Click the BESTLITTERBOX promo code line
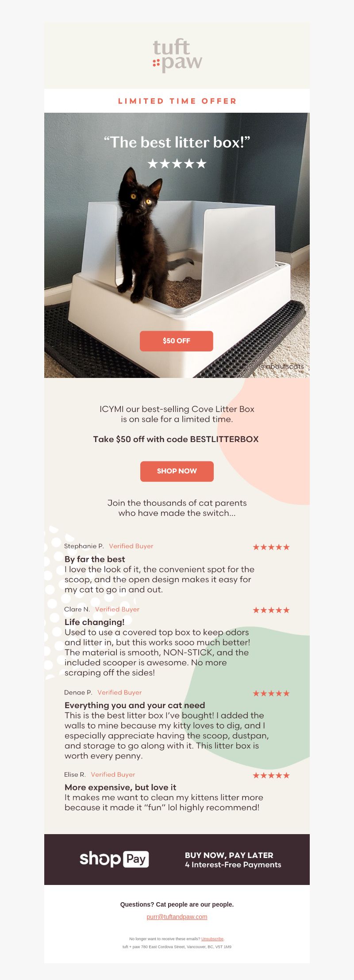 tap(176, 439)
